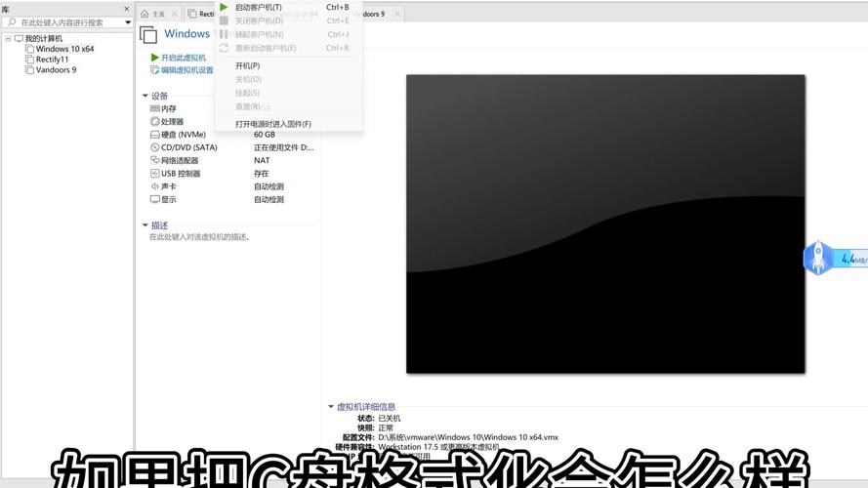Click the USB controller (USB 控制器) icon

tap(154, 173)
